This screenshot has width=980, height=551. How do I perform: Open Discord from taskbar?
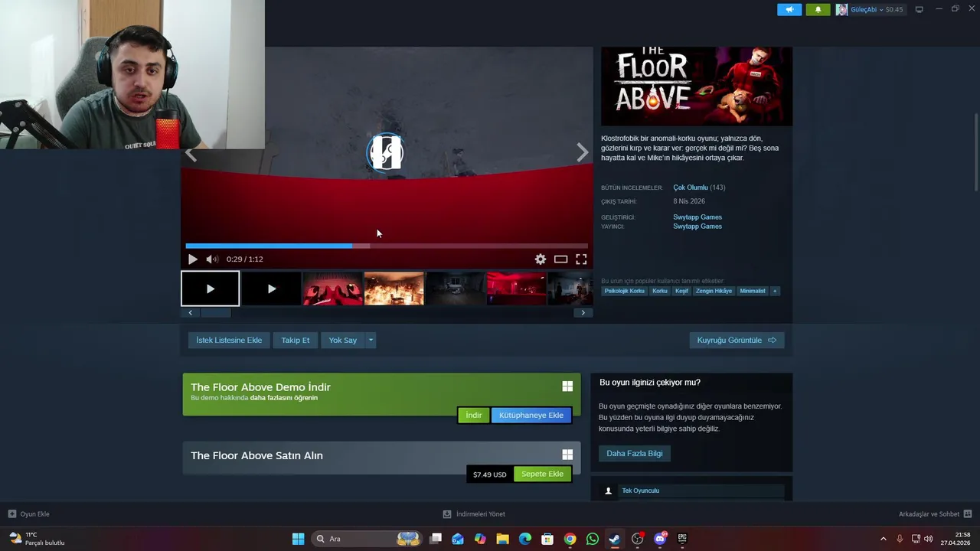(x=660, y=539)
